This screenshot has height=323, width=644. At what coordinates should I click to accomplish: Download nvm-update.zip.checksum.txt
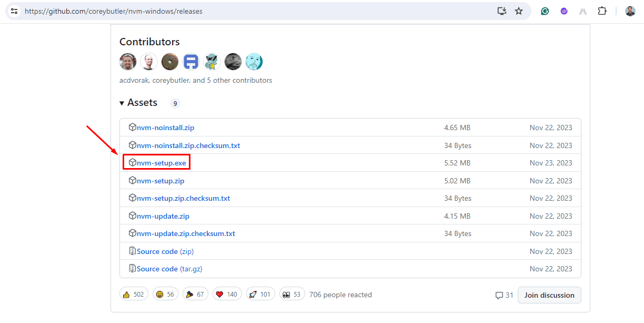coord(186,233)
